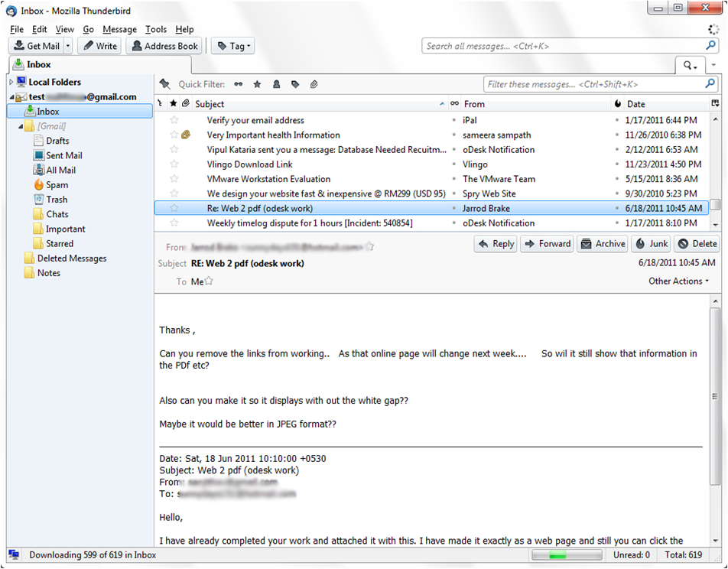This screenshot has width=728, height=569.
Task: Click the message body scrollbar
Action: pyautogui.click(x=715, y=396)
